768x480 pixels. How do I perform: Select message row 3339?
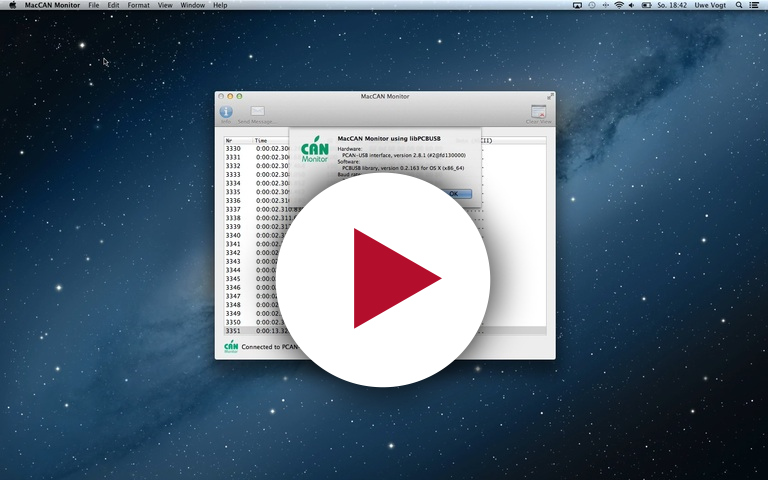pos(385,227)
